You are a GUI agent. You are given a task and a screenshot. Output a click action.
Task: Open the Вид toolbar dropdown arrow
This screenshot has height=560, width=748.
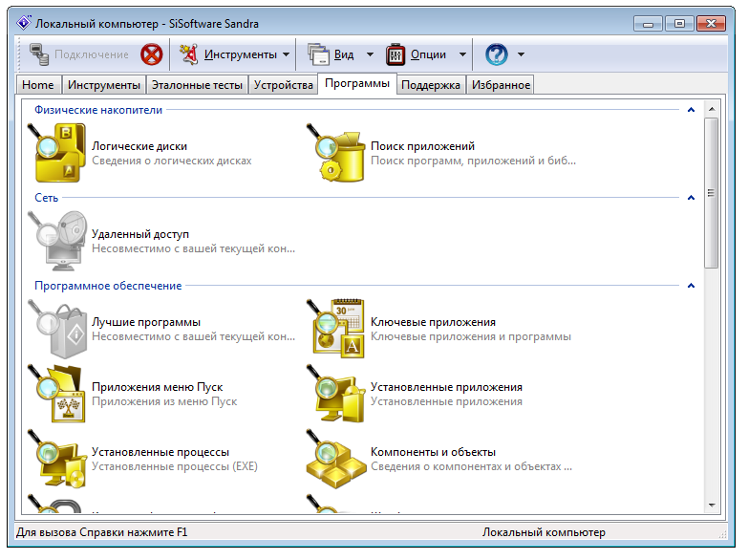[370, 54]
